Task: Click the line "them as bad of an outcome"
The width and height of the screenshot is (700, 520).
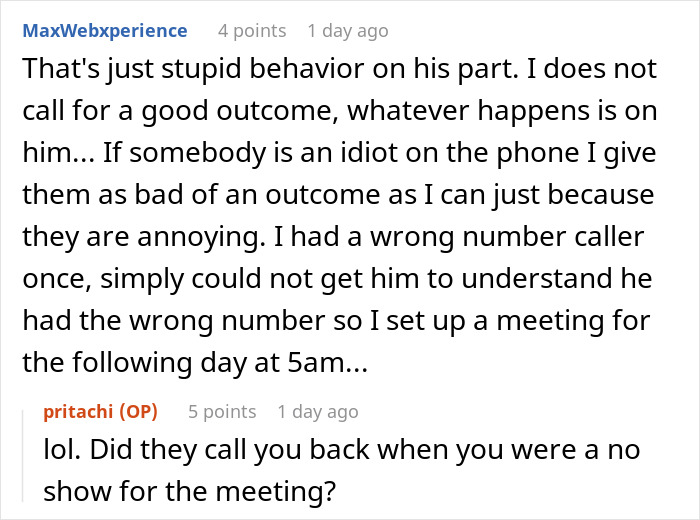Action: [x=338, y=195]
